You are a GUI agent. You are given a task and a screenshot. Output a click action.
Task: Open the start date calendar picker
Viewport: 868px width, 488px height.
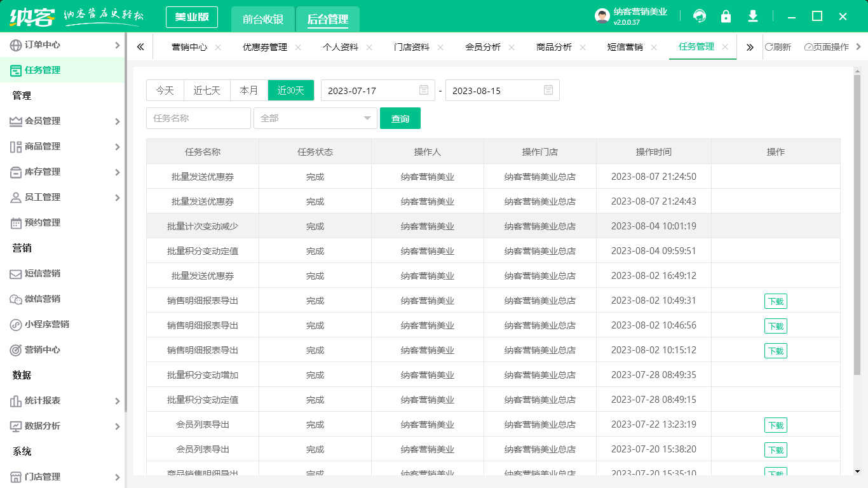[423, 90]
